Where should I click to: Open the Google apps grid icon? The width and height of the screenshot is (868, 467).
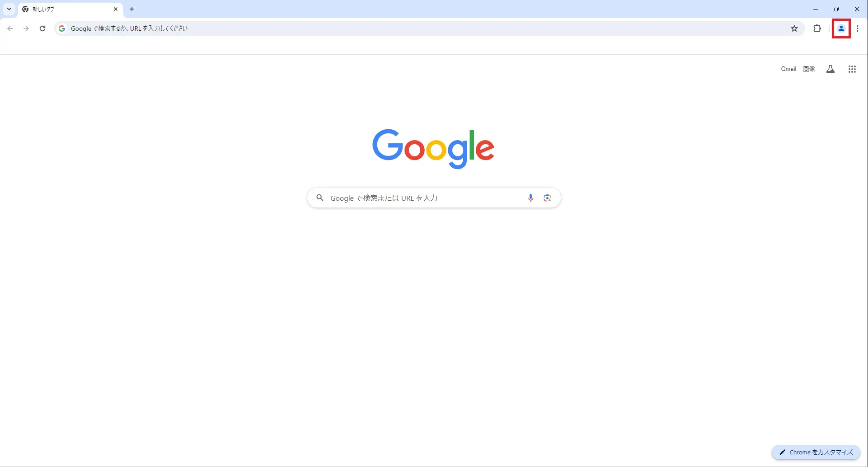click(x=852, y=69)
